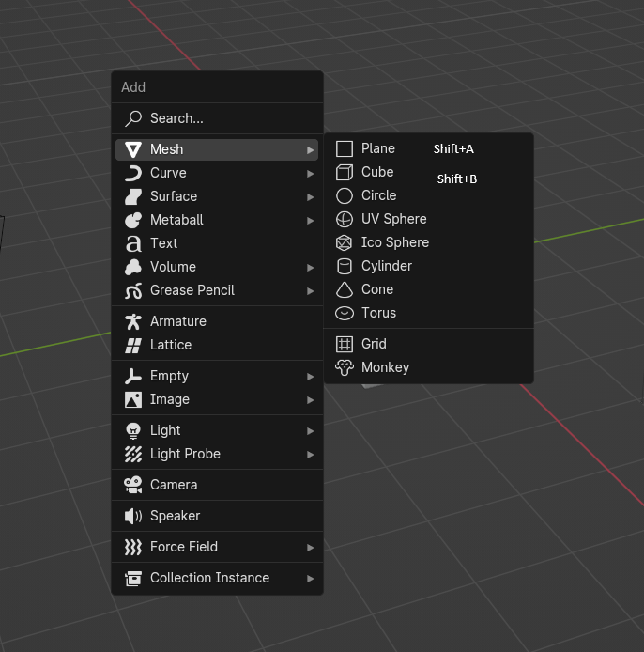This screenshot has width=644, height=652.
Task: Click the Surface icon
Action: (x=133, y=196)
